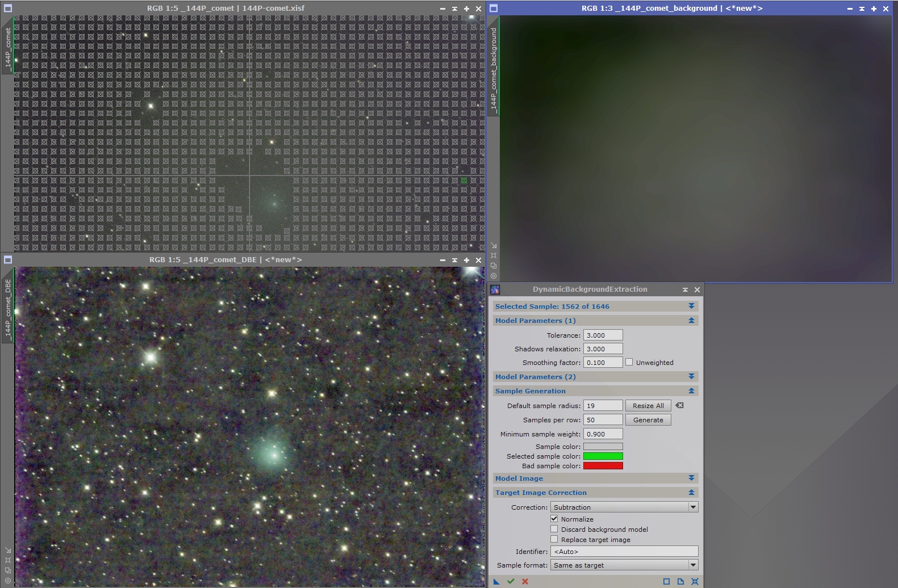Shade the DynamicBackgroundExtraction panel

[x=685, y=289]
